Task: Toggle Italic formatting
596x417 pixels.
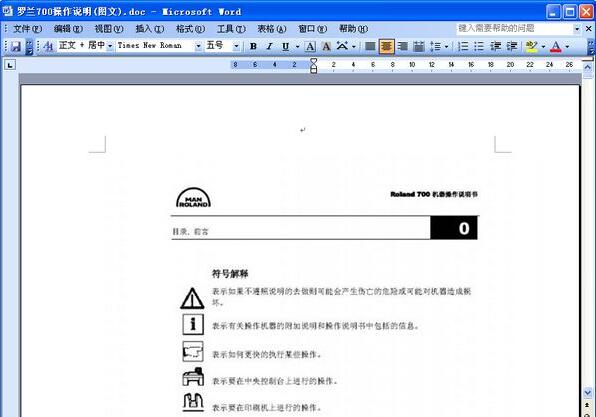Action: tap(269, 46)
